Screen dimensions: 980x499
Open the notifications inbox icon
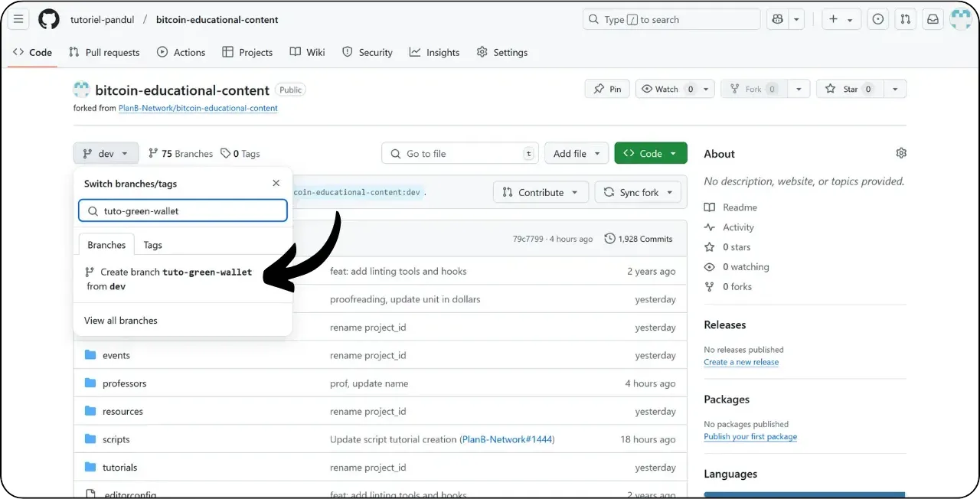933,19
